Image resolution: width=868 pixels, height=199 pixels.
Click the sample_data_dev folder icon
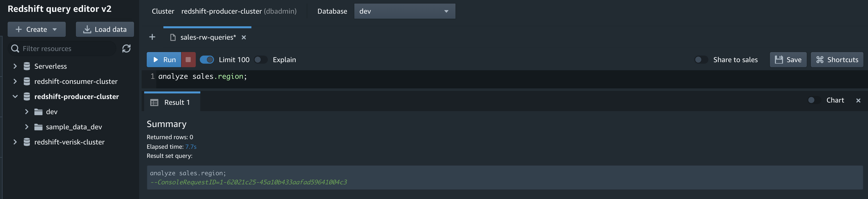pos(38,127)
